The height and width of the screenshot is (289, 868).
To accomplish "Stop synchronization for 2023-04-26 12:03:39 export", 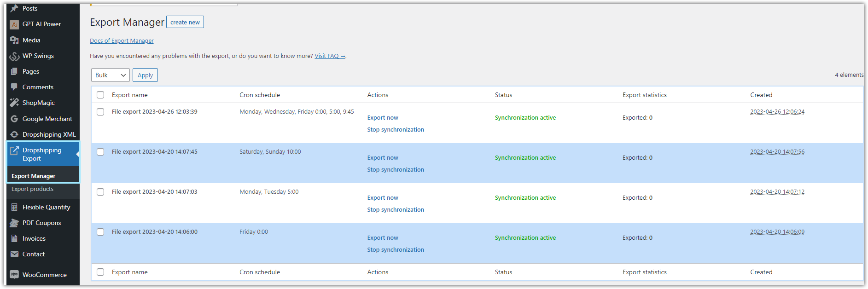I will (396, 130).
